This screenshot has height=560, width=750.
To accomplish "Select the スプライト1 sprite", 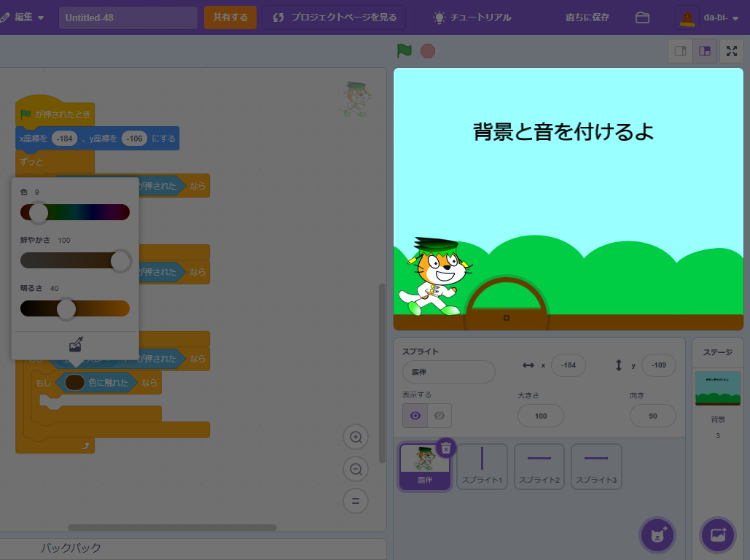I will point(483,467).
